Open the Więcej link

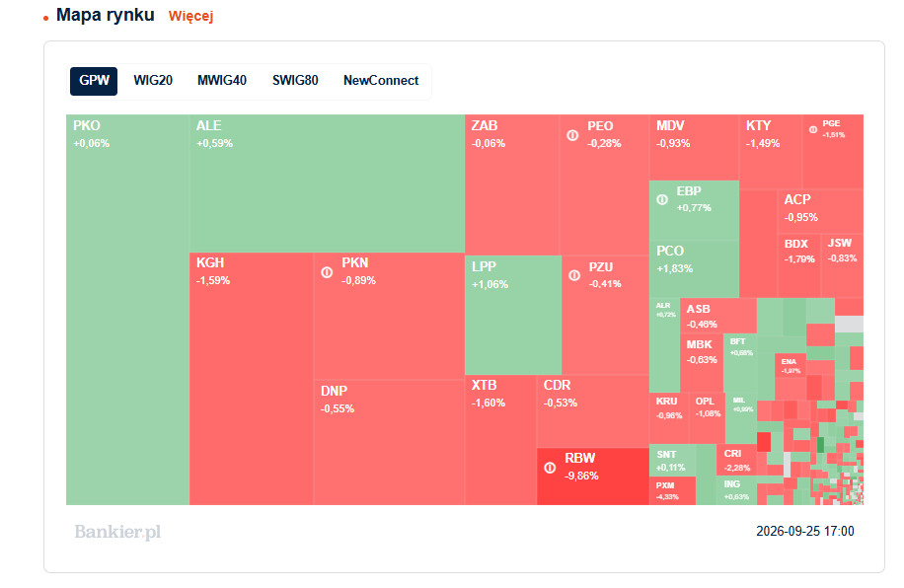coord(190,16)
